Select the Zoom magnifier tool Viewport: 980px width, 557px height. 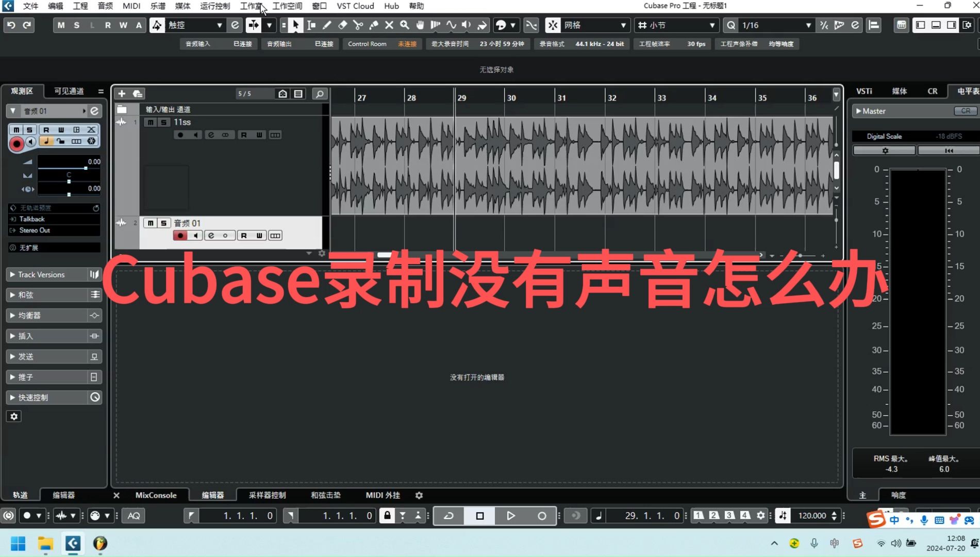click(405, 25)
